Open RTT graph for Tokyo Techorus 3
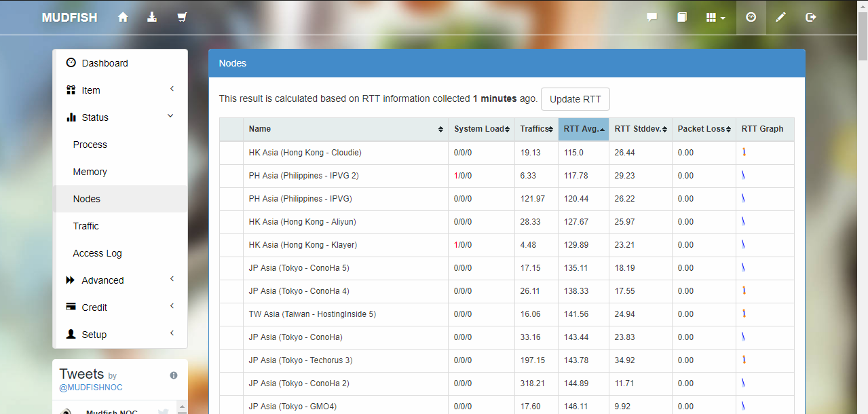The image size is (868, 414). (744, 360)
